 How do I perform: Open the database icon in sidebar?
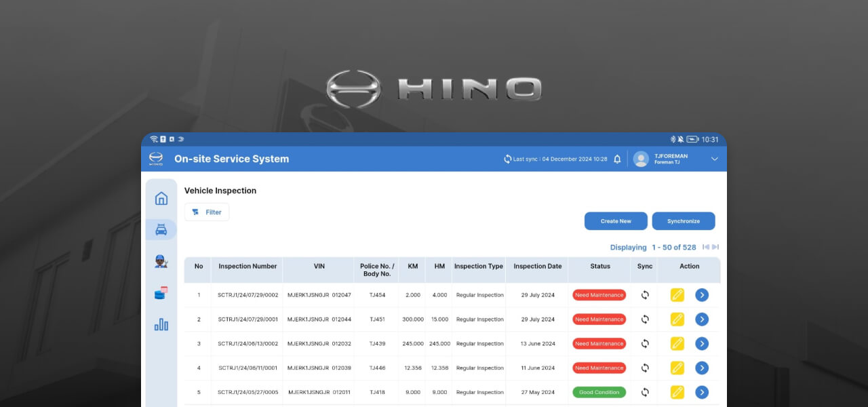pyautogui.click(x=161, y=293)
